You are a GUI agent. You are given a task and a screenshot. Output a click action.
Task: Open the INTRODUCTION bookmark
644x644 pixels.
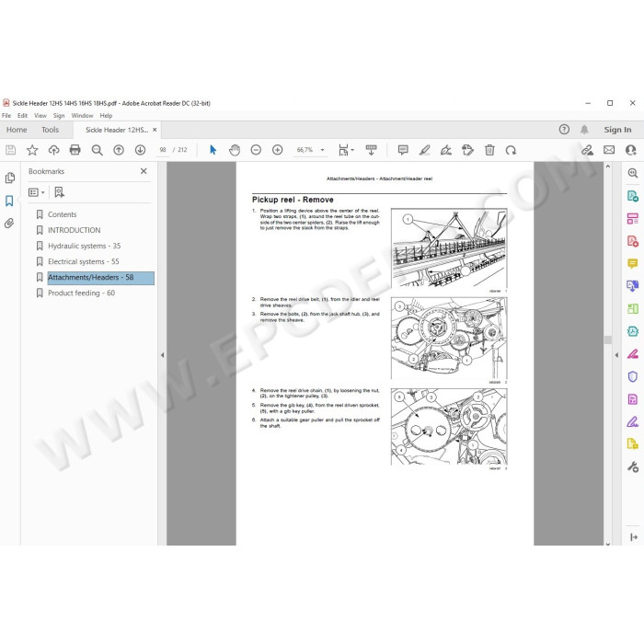point(75,230)
